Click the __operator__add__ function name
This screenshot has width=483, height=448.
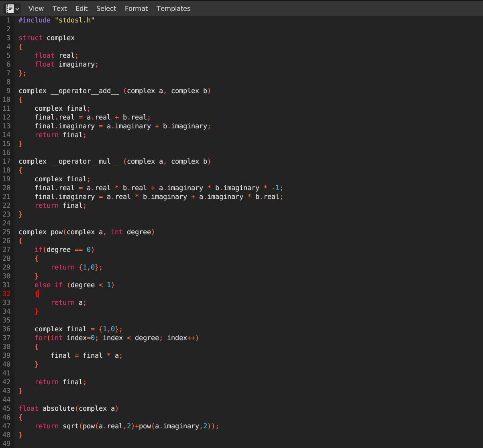tap(85, 91)
